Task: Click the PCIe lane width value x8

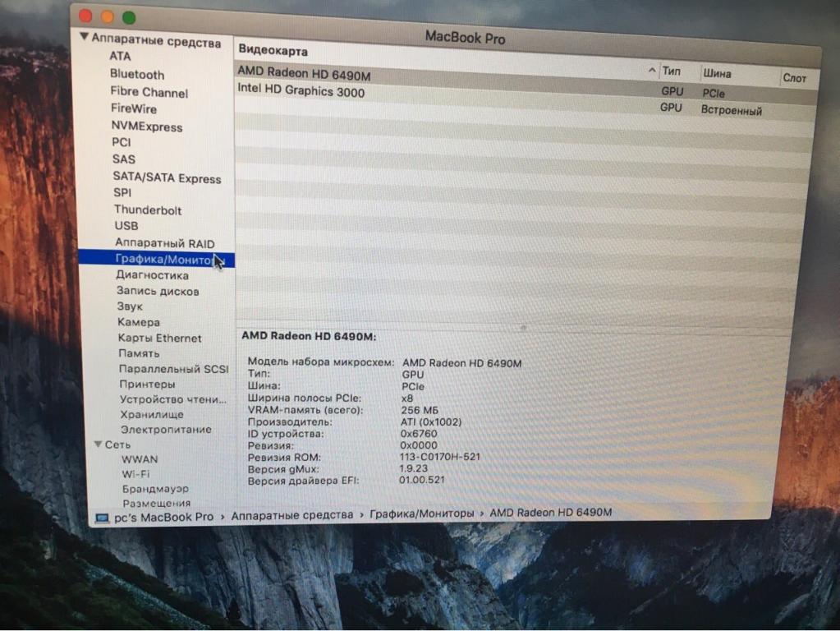Action: pyautogui.click(x=407, y=398)
